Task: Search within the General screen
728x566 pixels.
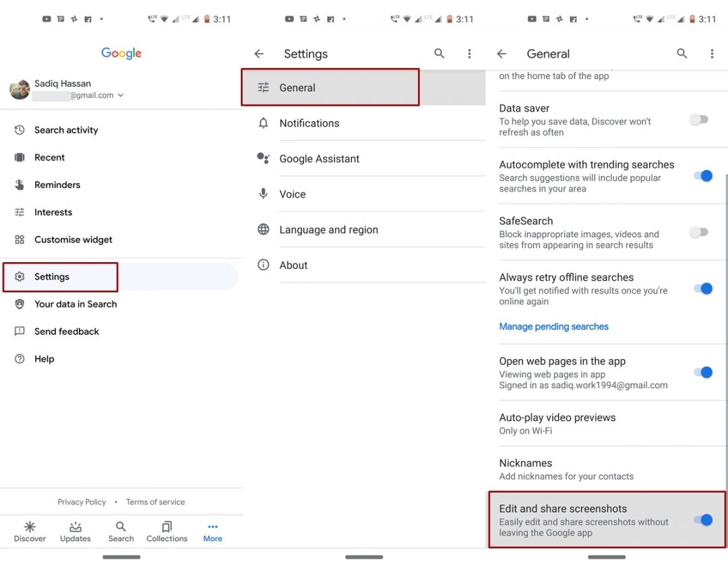Action: pyautogui.click(x=682, y=53)
